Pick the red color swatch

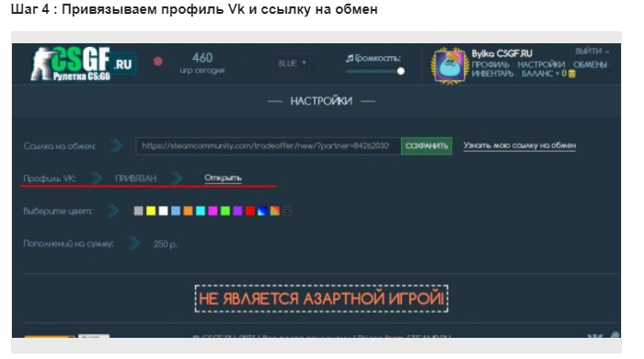click(x=249, y=211)
